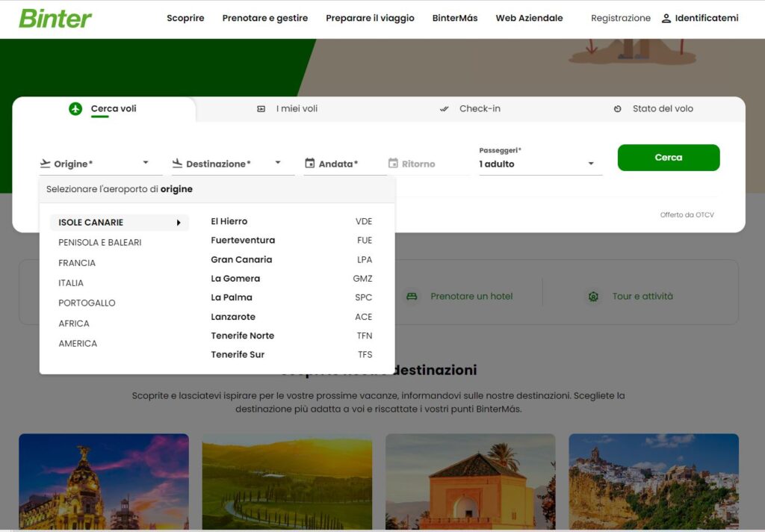Viewport: 765px width, 532px height.
Task: Expand the Origine dropdown arrow
Action: [146, 163]
